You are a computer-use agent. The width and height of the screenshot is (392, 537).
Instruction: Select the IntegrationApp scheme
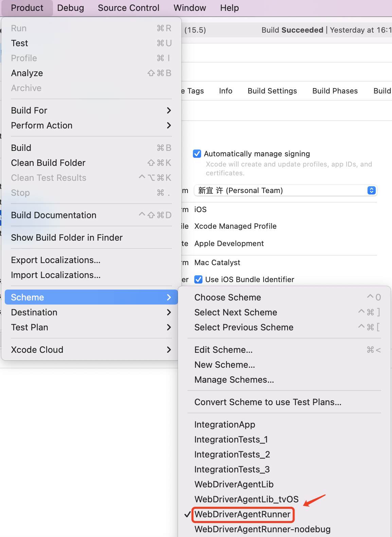284,425
